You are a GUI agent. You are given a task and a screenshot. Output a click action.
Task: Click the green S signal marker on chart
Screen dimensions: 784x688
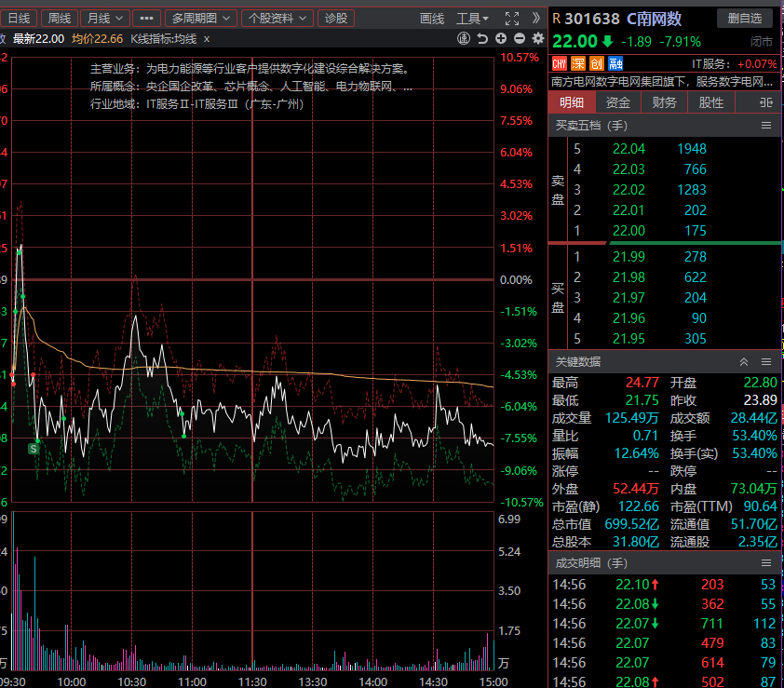34,449
